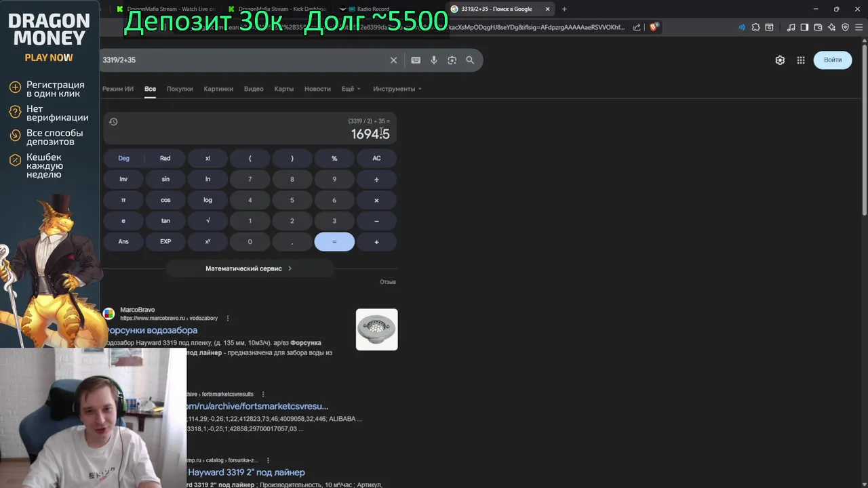The image size is (868, 488).
Task: Click the tab audio playing indicator icon
Action: (x=741, y=27)
